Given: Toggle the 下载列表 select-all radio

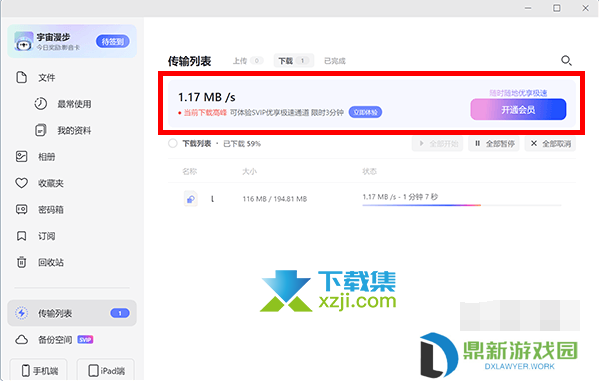Looking at the screenshot, I should 173,144.
